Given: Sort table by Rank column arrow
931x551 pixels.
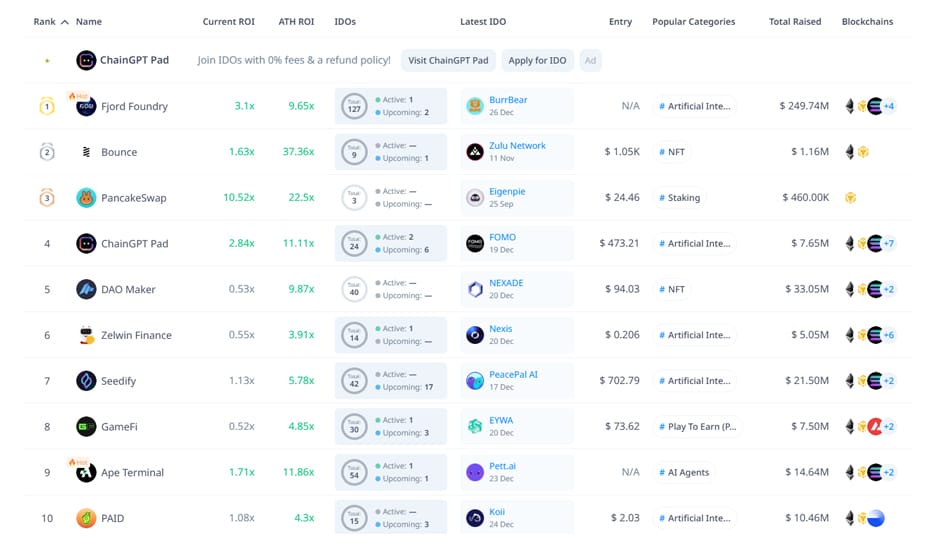Looking at the screenshot, I should [x=65, y=22].
